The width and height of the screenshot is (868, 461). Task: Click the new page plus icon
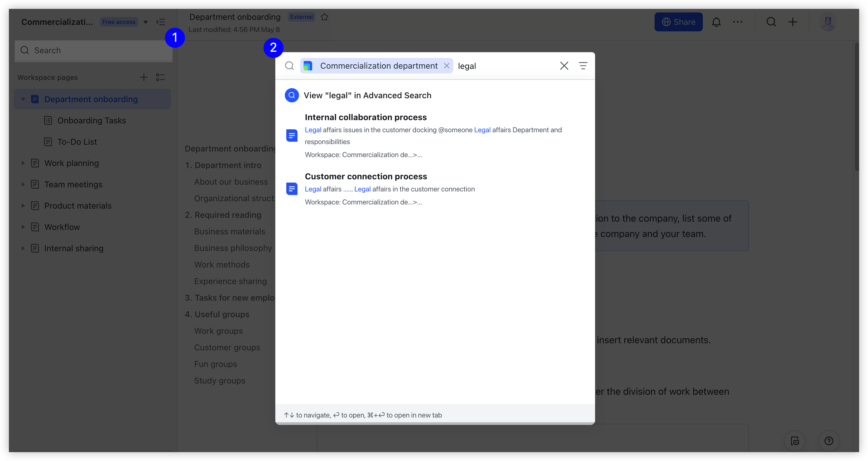point(144,77)
